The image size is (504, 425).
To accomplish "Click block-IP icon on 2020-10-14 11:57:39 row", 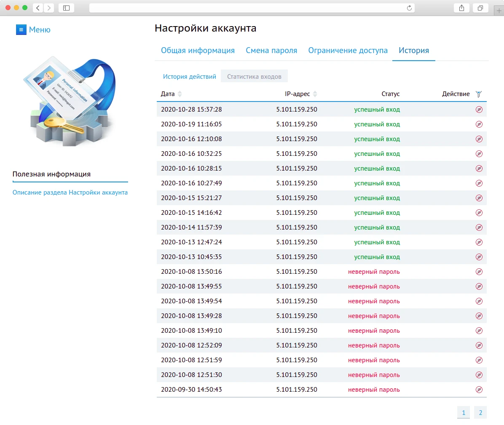I will pyautogui.click(x=479, y=227).
